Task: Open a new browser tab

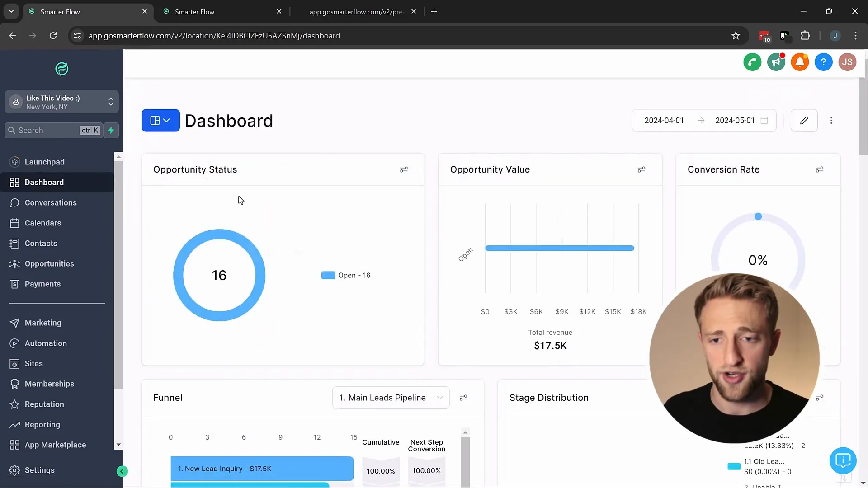Action: 434,11
